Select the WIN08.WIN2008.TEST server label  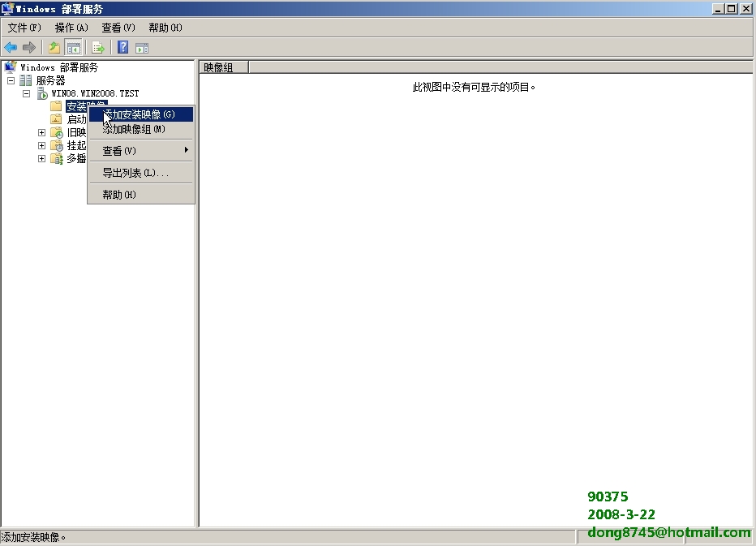[x=95, y=93]
